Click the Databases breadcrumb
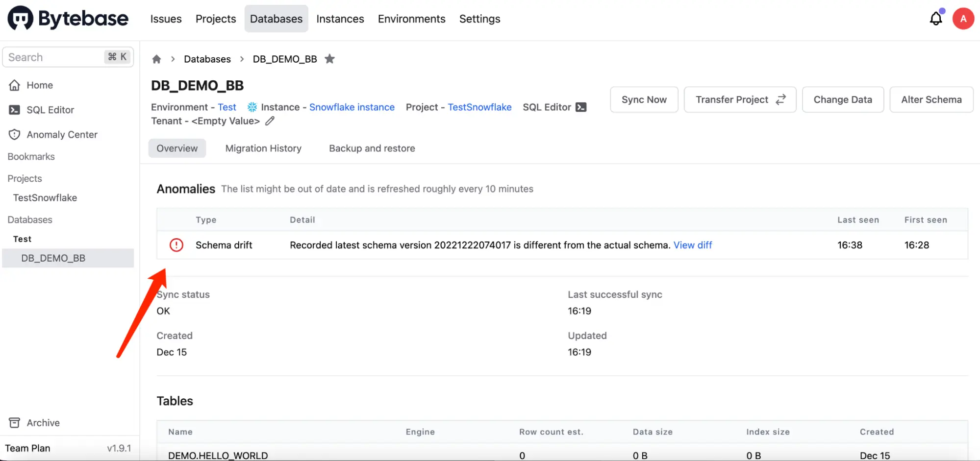This screenshot has height=461, width=980. tap(207, 59)
